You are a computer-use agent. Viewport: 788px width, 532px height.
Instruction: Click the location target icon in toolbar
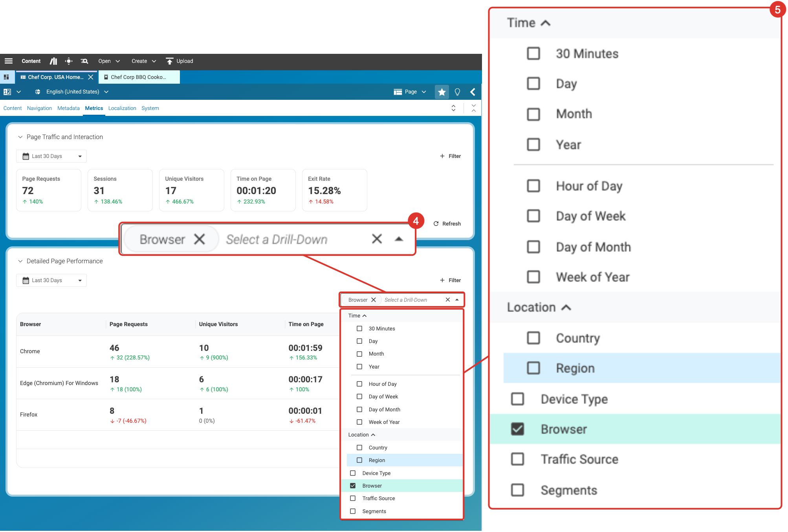69,61
